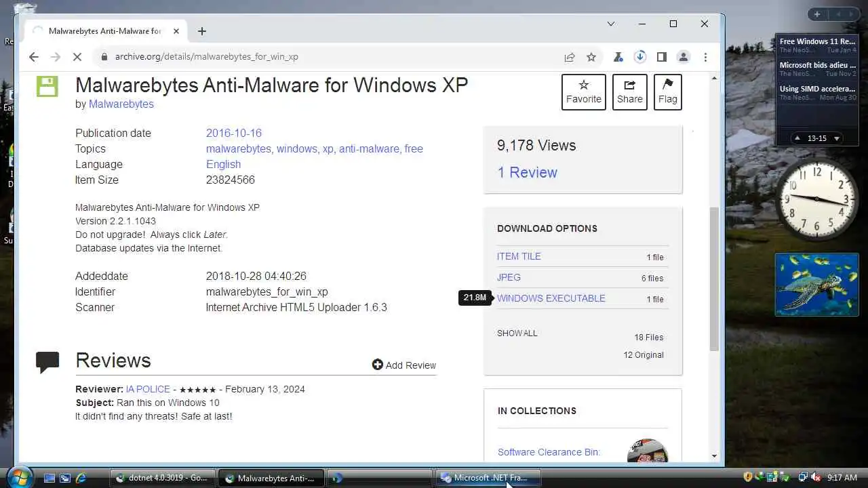Download the WINDOWS EXECUTABLE file
868x488 pixels.
[551, 298]
